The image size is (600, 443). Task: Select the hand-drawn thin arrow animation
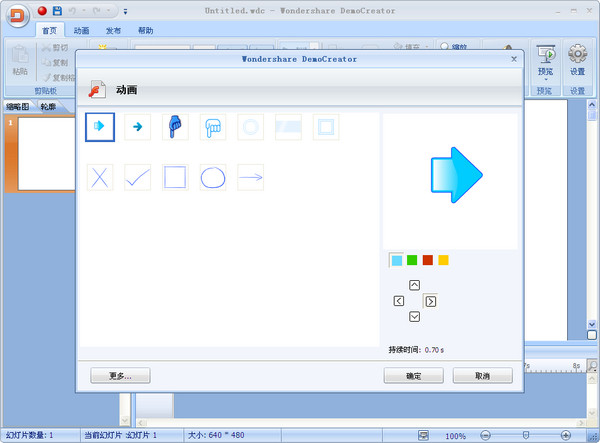click(x=251, y=178)
